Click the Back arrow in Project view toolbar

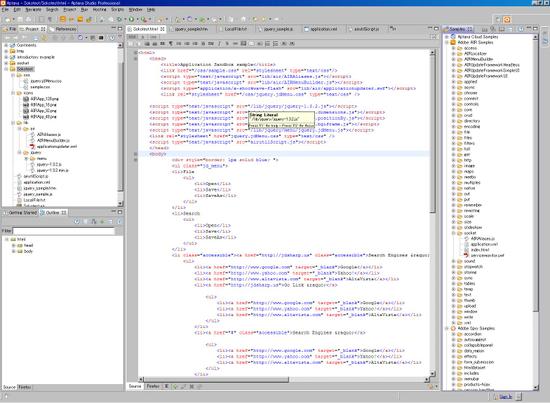pyautogui.click(x=7, y=38)
